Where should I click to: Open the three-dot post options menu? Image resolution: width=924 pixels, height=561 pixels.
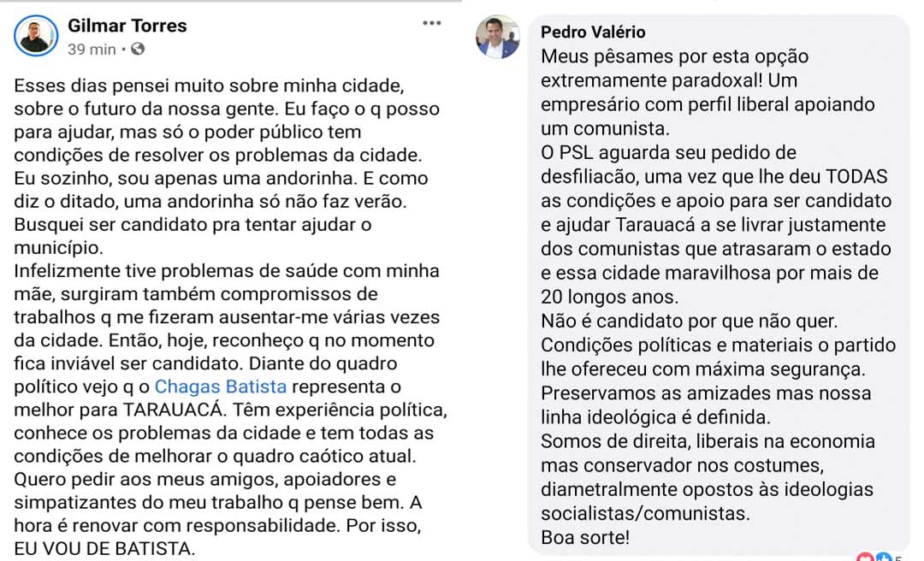point(431,23)
